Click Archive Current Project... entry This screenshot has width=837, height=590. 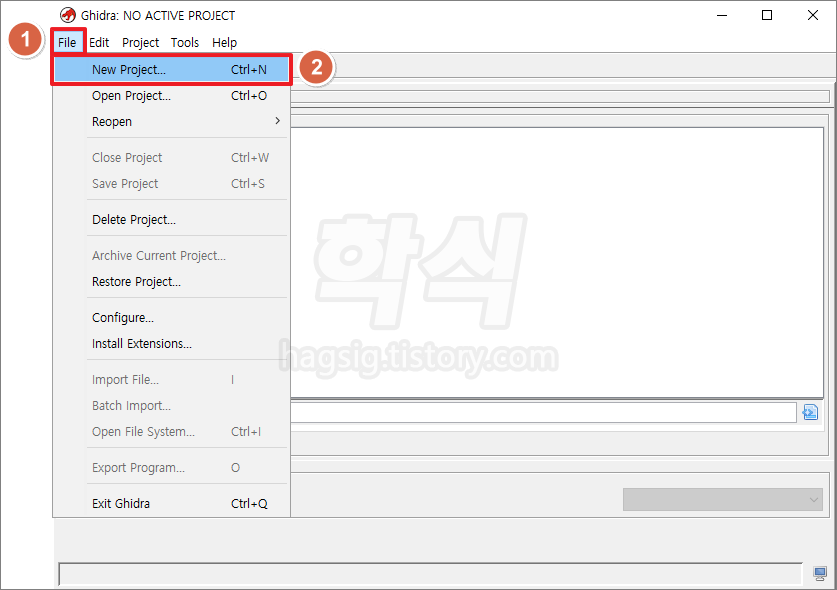coord(171,256)
